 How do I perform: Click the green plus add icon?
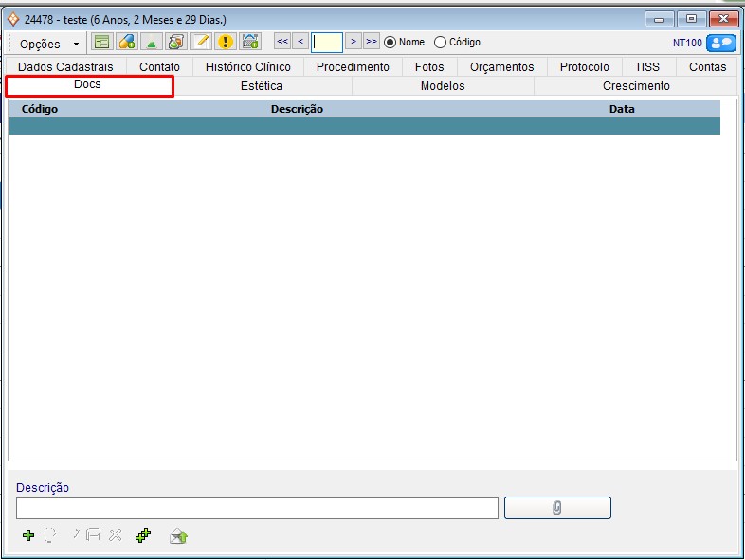pyautogui.click(x=28, y=535)
